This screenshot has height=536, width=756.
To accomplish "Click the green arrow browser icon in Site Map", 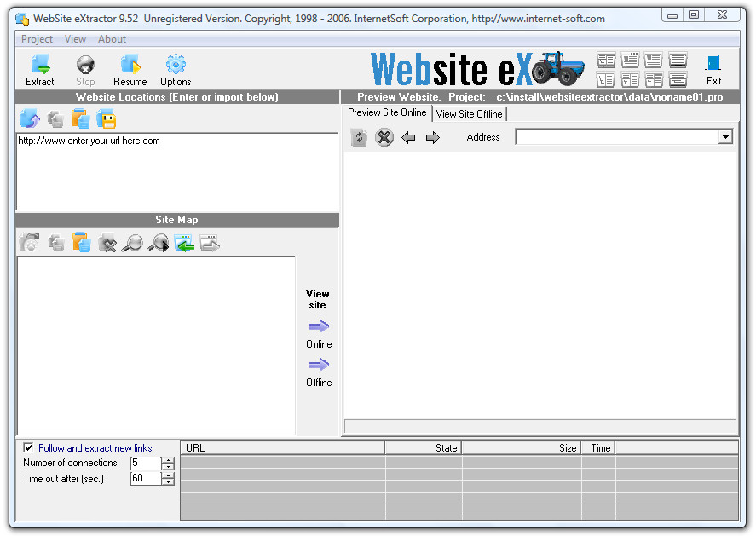I will [184, 243].
